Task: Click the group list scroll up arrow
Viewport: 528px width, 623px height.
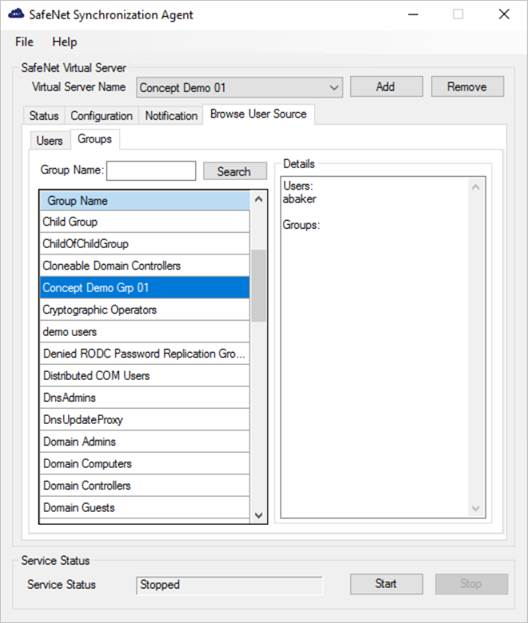Action: click(259, 199)
